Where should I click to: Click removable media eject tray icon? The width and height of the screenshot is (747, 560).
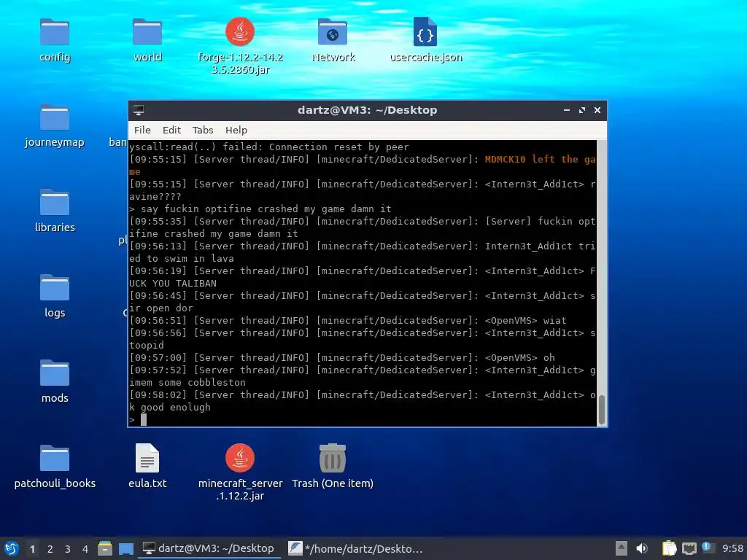[622, 548]
